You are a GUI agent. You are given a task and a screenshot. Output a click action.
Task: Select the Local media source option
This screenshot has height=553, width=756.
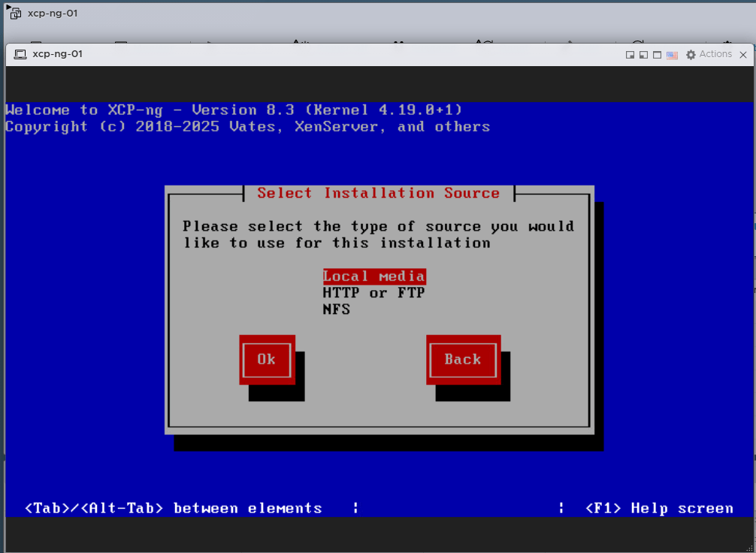pos(374,276)
